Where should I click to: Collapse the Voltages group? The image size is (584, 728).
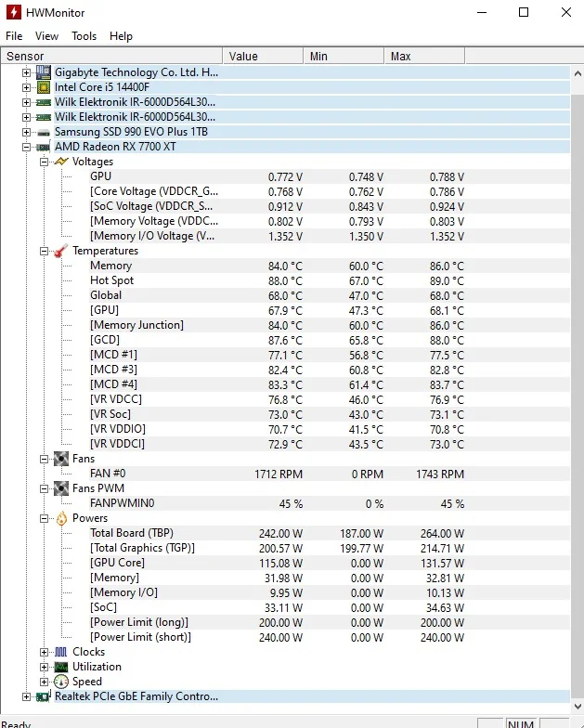[45, 162]
